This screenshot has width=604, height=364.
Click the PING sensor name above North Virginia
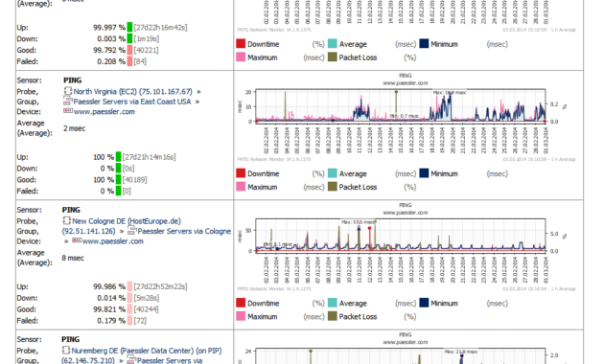pos(73,80)
